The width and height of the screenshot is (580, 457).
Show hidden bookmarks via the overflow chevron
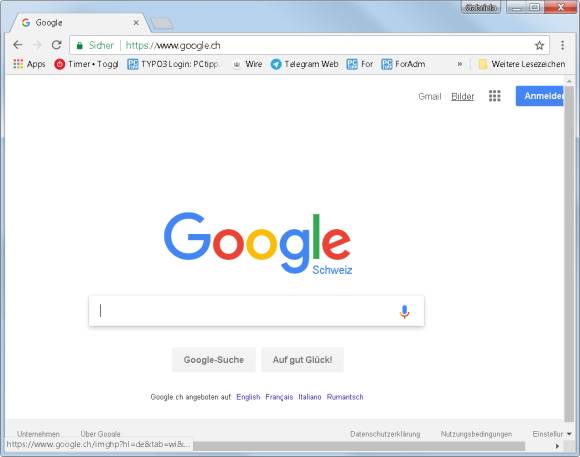[459, 64]
